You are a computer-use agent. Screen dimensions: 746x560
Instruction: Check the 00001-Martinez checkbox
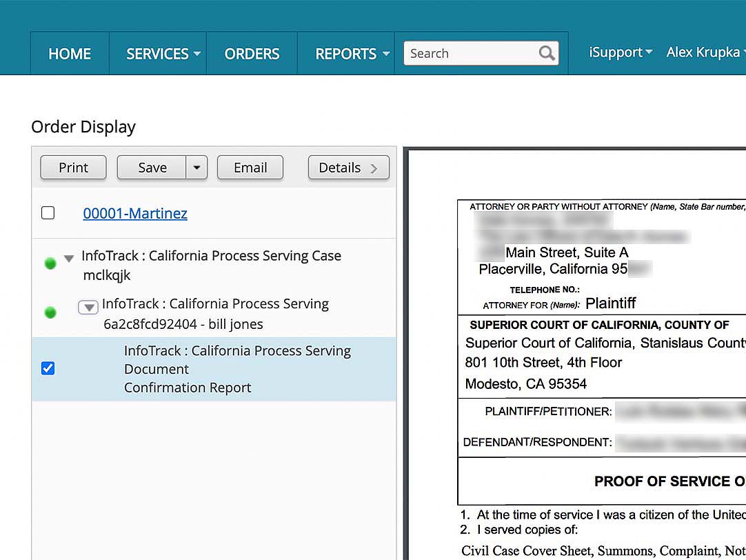(48, 213)
